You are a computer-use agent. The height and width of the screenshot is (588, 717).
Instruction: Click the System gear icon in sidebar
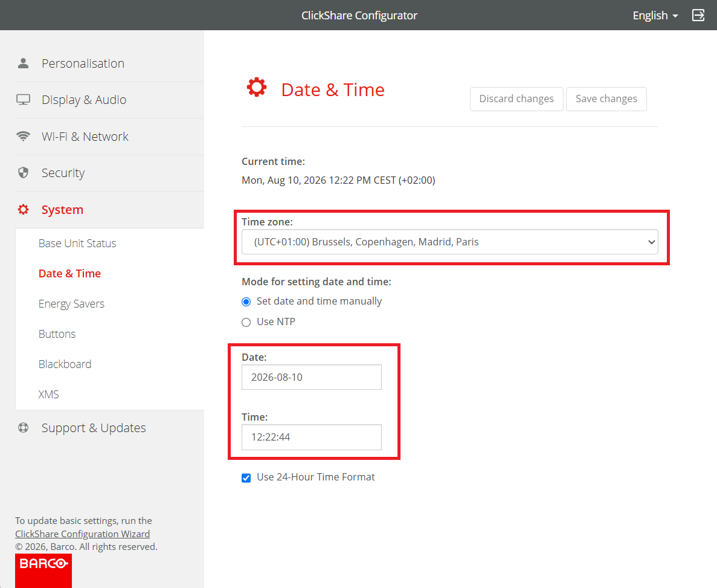point(23,210)
